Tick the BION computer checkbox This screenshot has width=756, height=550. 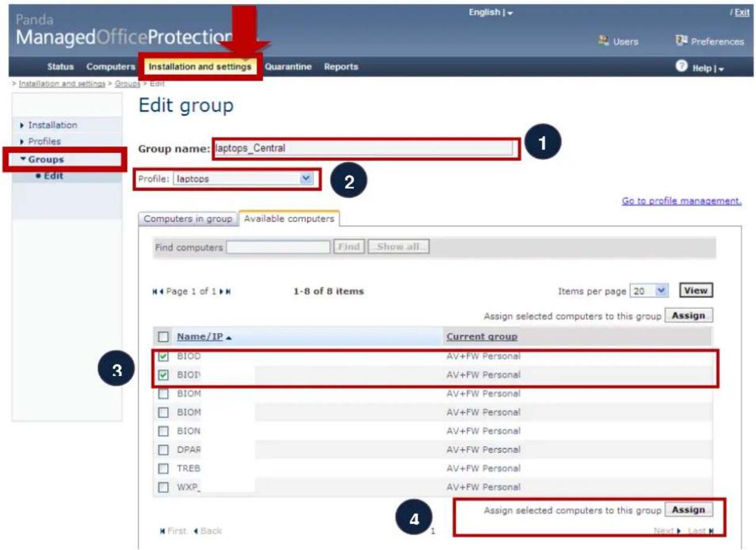(164, 431)
